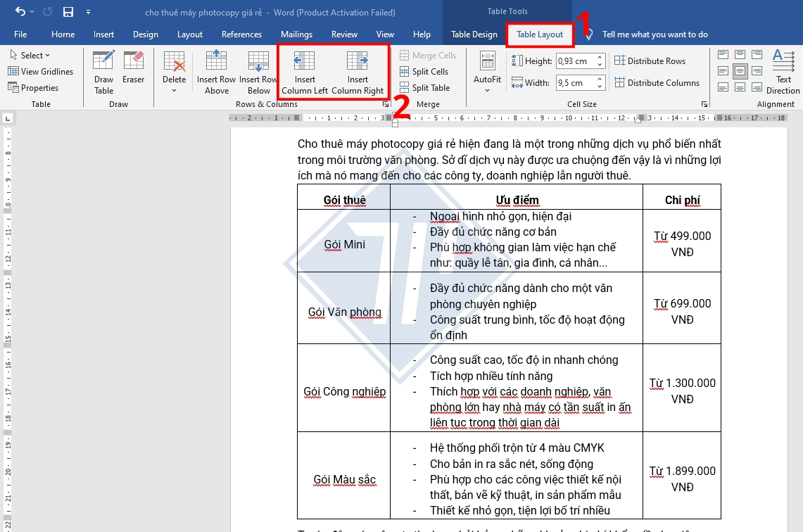
Task: Click the ruler tab selector L button
Action: (x=7, y=119)
